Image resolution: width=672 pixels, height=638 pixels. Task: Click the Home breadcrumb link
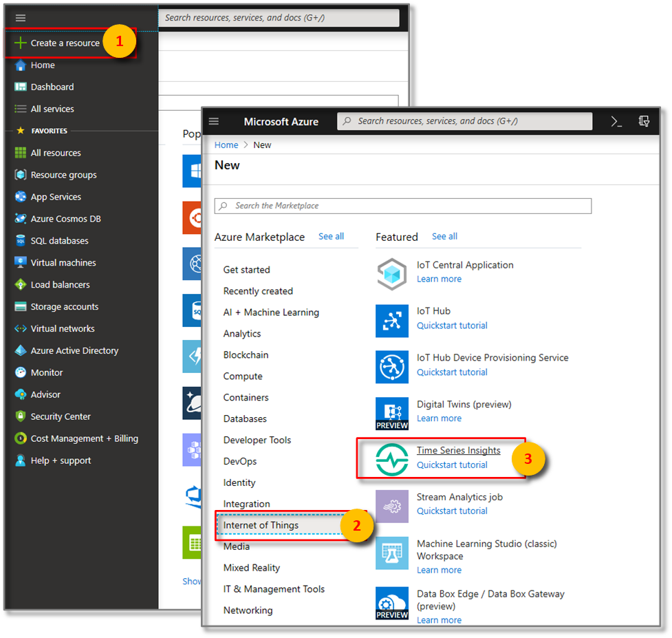click(x=226, y=145)
